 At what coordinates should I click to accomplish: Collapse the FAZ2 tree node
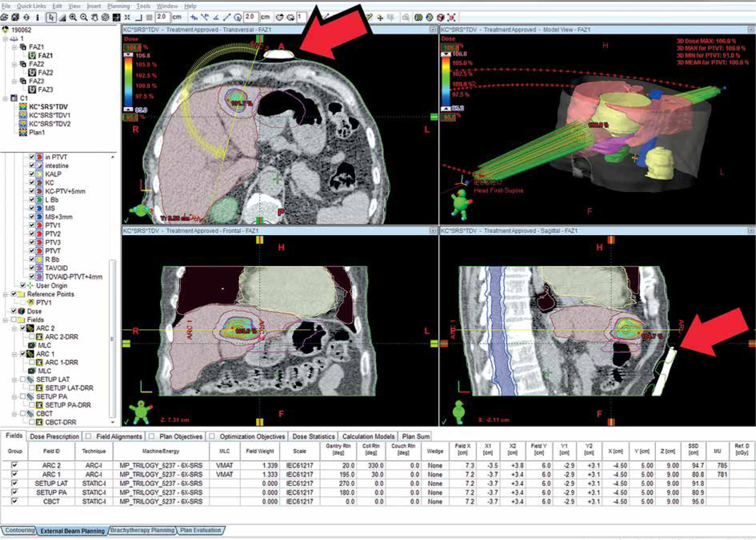click(14, 64)
